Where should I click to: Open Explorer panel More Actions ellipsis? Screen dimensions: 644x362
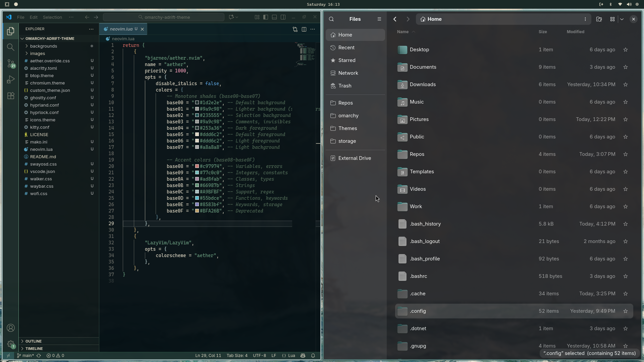[x=91, y=29]
